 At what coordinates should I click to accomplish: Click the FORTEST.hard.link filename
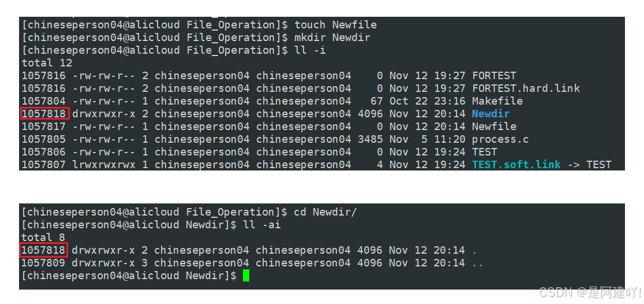click(x=526, y=88)
